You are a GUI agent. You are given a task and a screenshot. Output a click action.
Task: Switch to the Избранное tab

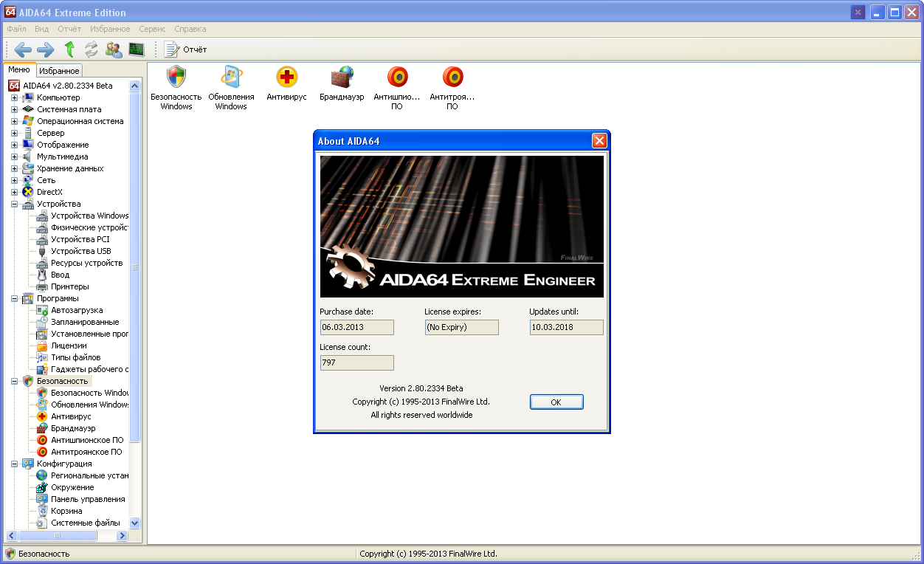pos(59,71)
